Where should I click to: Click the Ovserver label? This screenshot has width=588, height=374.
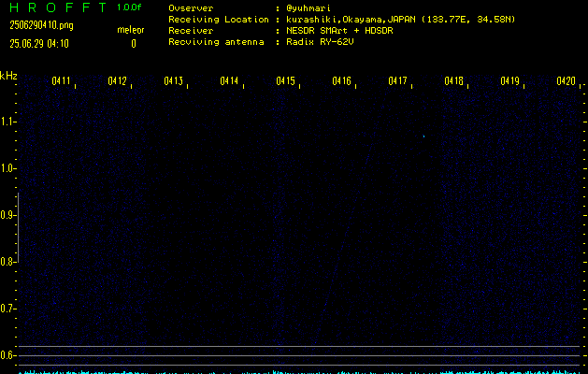click(x=191, y=8)
